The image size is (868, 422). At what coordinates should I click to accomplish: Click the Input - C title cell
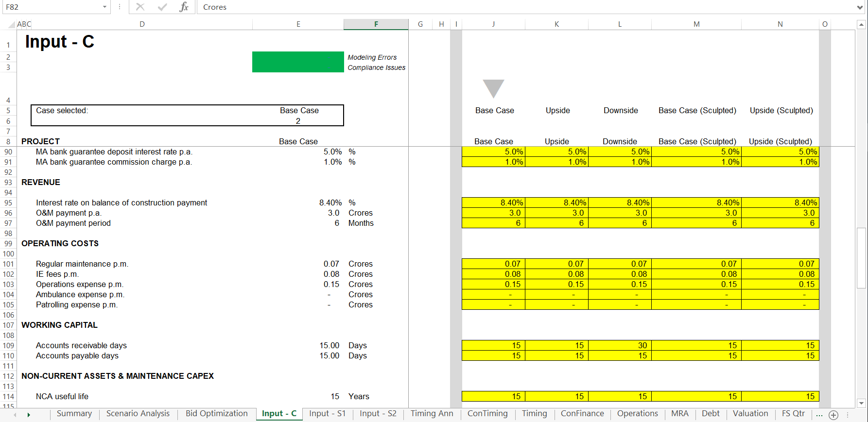coord(60,42)
